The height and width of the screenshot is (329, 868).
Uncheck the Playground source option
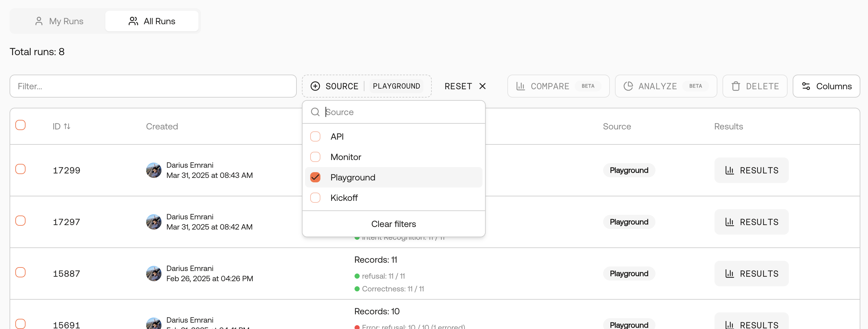click(x=315, y=177)
